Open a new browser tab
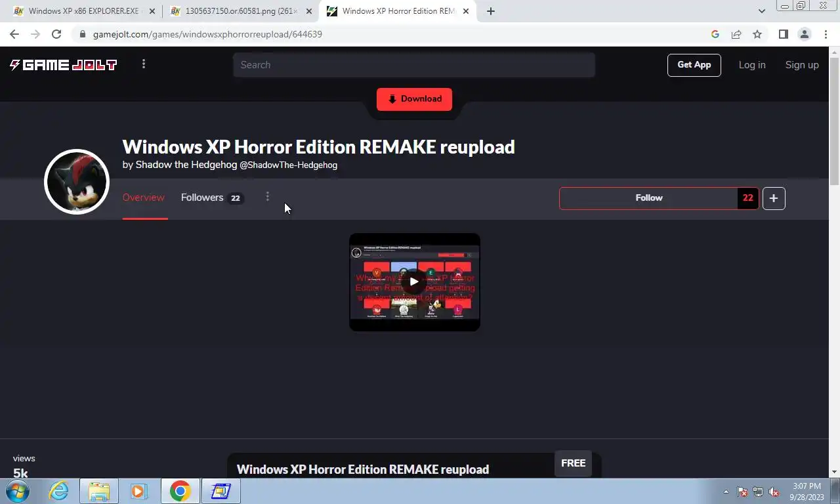 pos(490,11)
